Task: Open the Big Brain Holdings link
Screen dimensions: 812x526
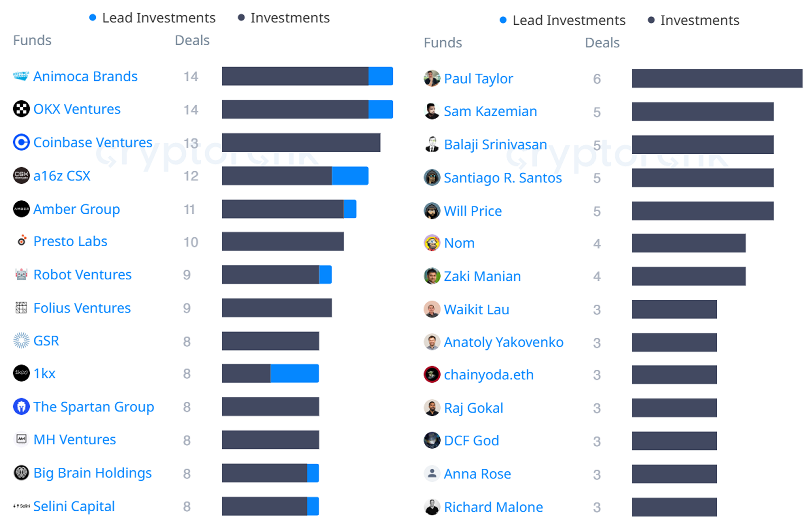Action: pyautogui.click(x=92, y=473)
